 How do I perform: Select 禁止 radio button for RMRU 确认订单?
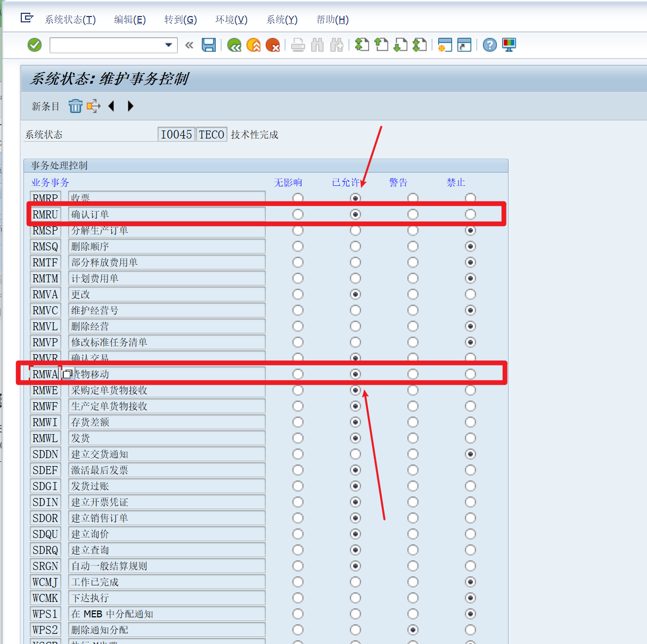click(x=470, y=214)
